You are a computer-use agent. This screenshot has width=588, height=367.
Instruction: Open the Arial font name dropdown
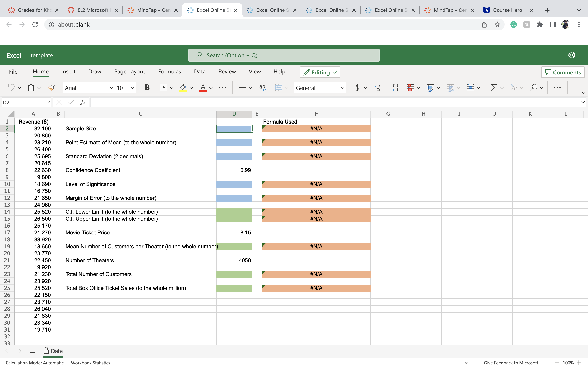pyautogui.click(x=111, y=88)
